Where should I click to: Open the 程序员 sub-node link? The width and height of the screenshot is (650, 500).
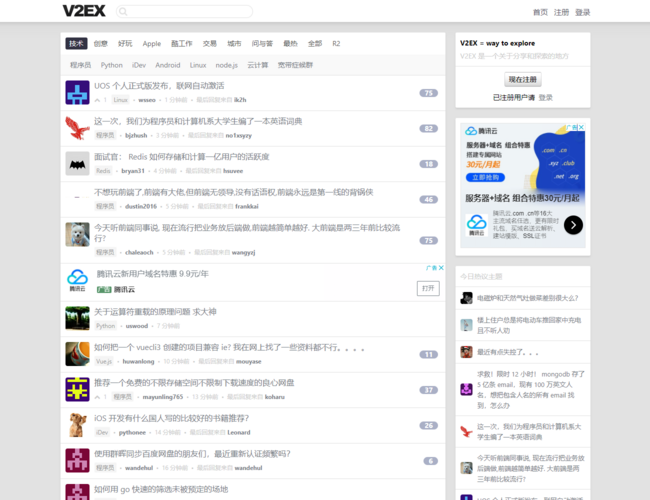(80, 65)
